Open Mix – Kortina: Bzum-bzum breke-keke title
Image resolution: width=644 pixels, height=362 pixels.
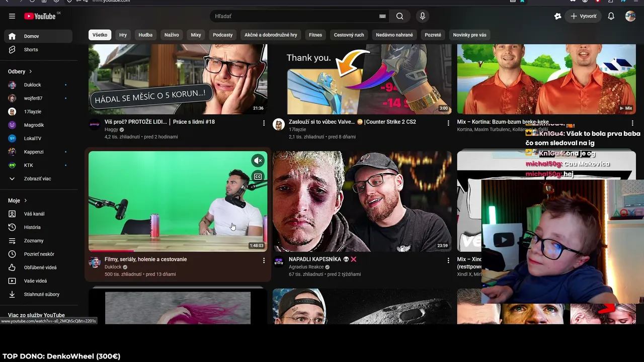(x=503, y=122)
